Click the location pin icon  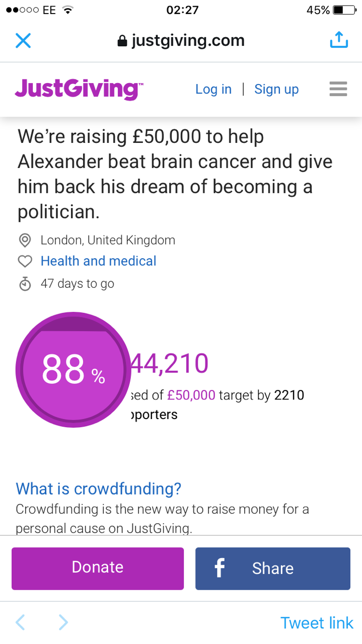pyautogui.click(x=25, y=240)
